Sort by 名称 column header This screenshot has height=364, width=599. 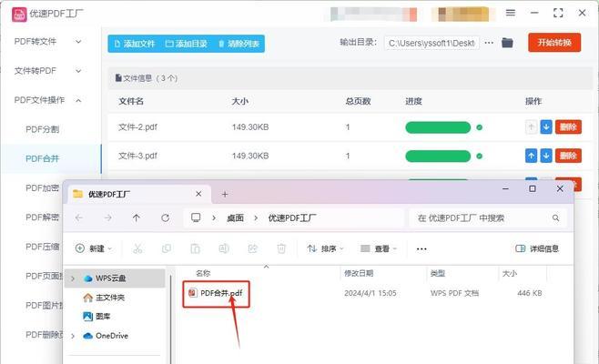click(203, 273)
